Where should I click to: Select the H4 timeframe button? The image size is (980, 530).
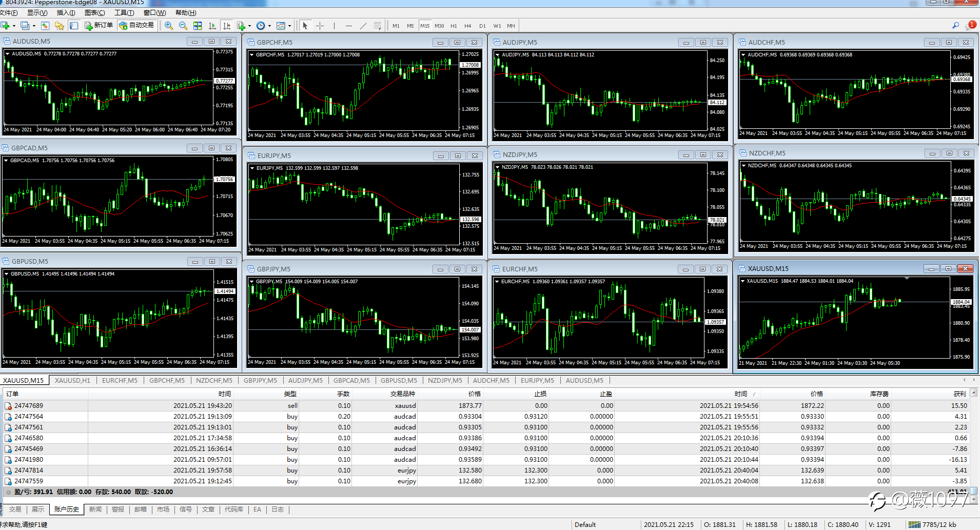467,26
